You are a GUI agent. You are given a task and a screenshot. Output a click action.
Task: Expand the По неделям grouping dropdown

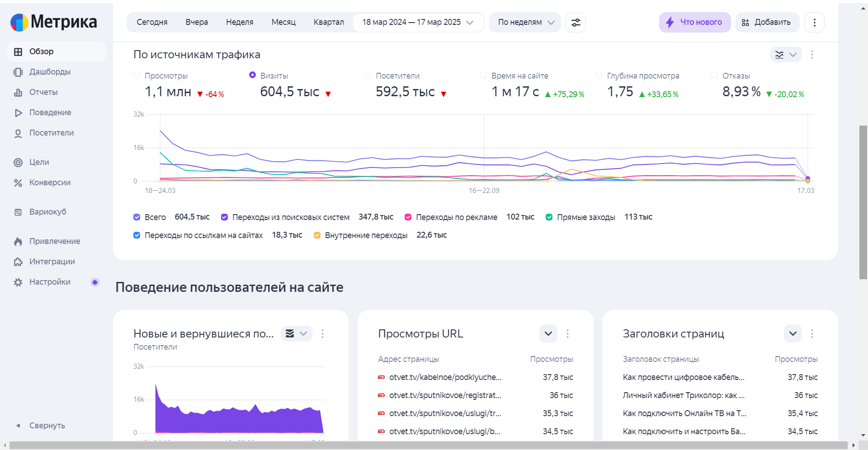[525, 22]
